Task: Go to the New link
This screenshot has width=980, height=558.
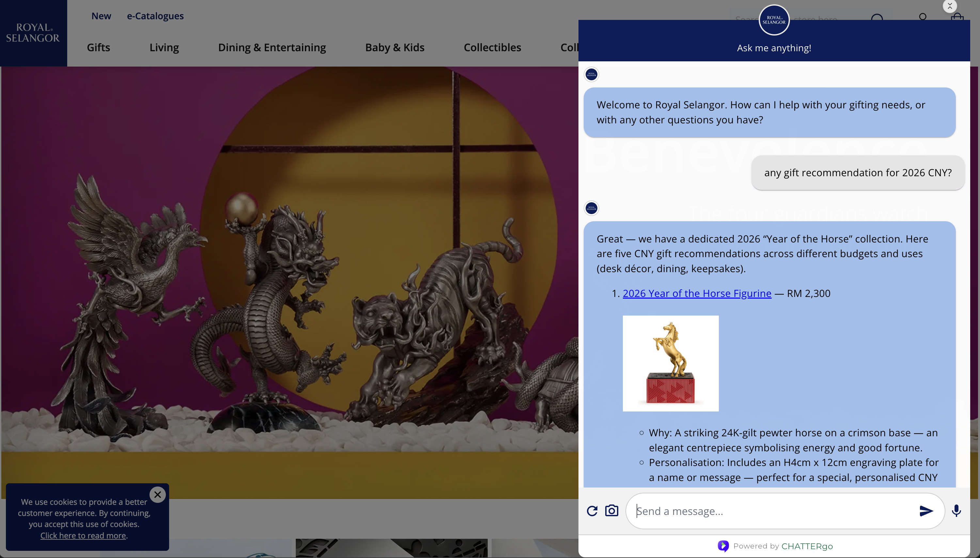Action: 101,16
